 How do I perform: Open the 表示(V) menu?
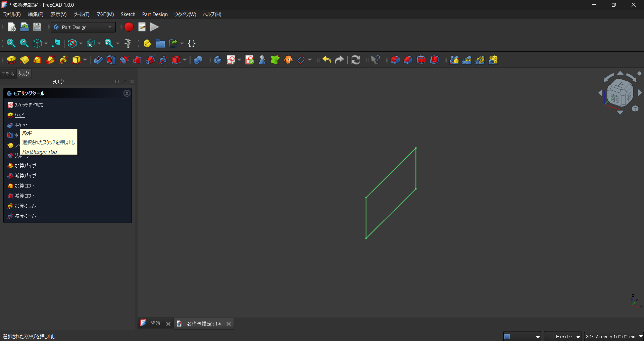[x=58, y=14]
